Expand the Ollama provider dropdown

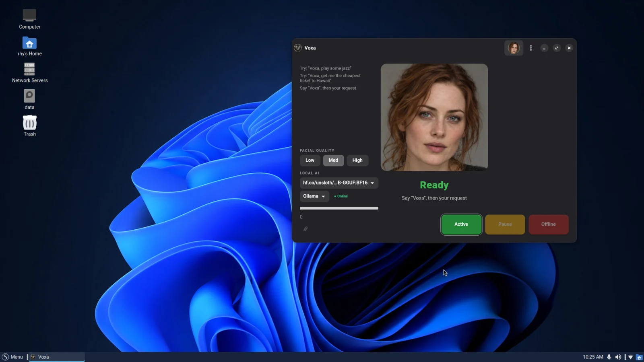pos(314,196)
